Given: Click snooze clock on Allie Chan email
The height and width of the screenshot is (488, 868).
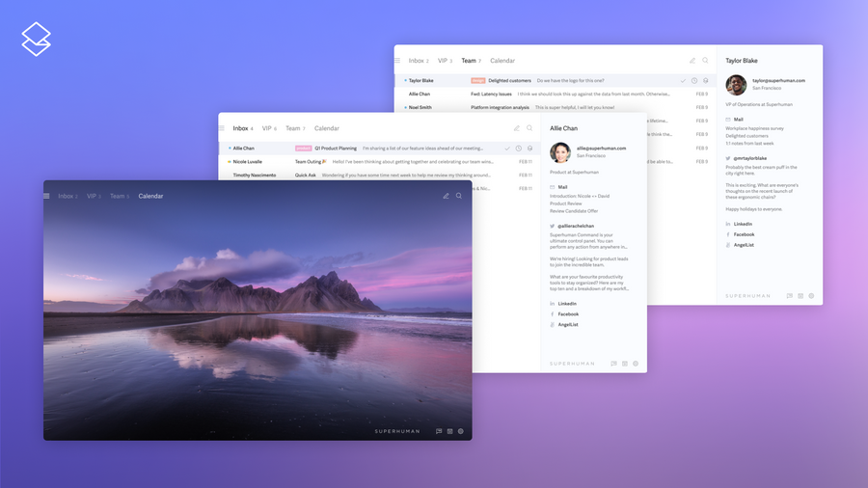Looking at the screenshot, I should tap(519, 149).
